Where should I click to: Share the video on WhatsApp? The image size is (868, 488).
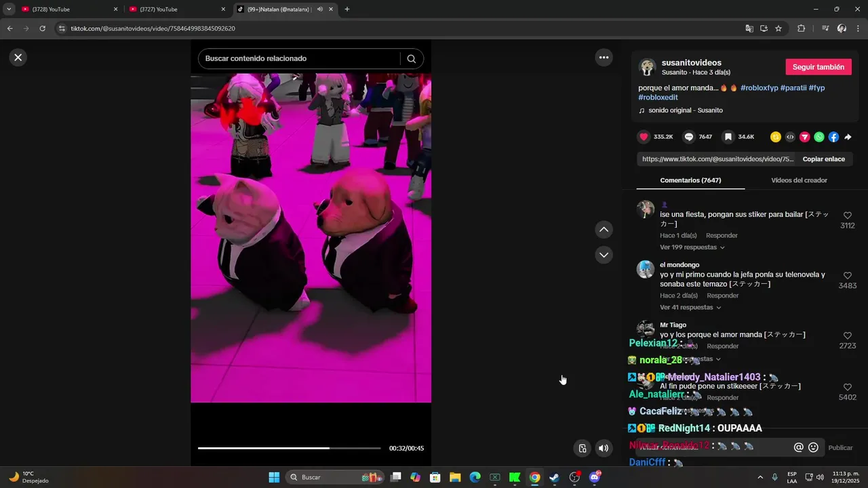[819, 137]
